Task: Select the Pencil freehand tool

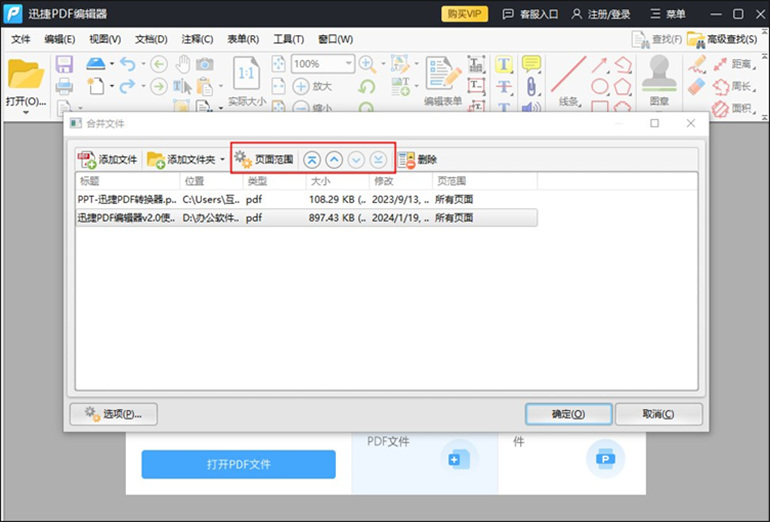Action: tap(697, 64)
